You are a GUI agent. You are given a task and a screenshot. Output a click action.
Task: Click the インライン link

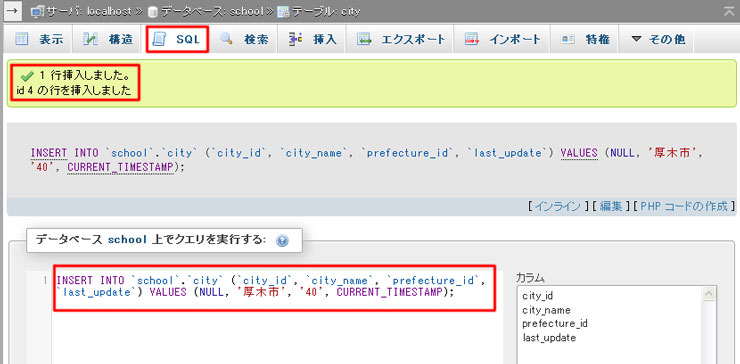click(557, 206)
